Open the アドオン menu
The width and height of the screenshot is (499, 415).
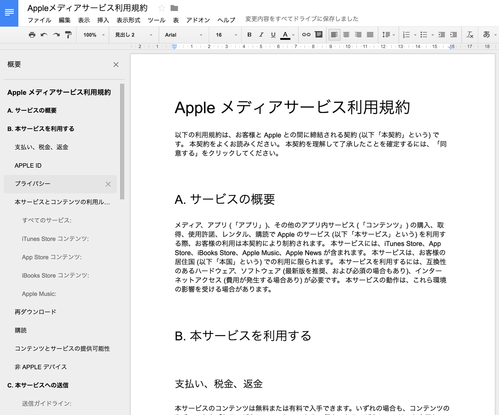click(198, 20)
